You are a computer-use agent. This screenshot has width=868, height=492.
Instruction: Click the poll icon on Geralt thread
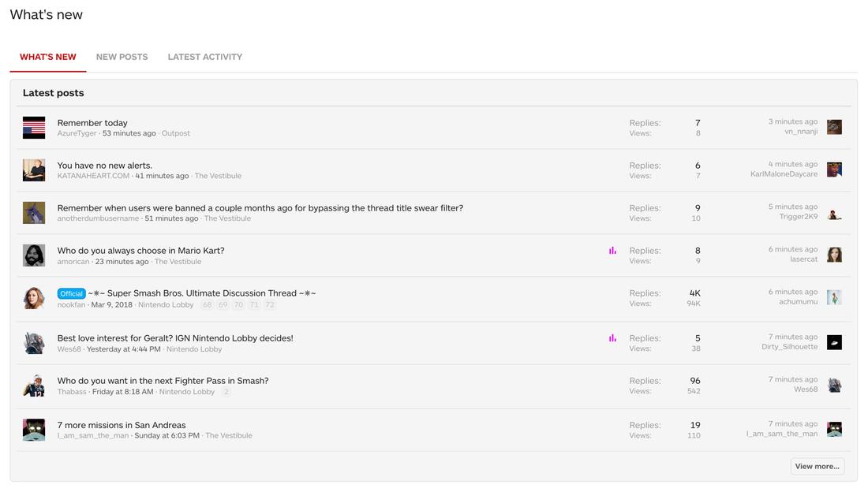pyautogui.click(x=612, y=338)
